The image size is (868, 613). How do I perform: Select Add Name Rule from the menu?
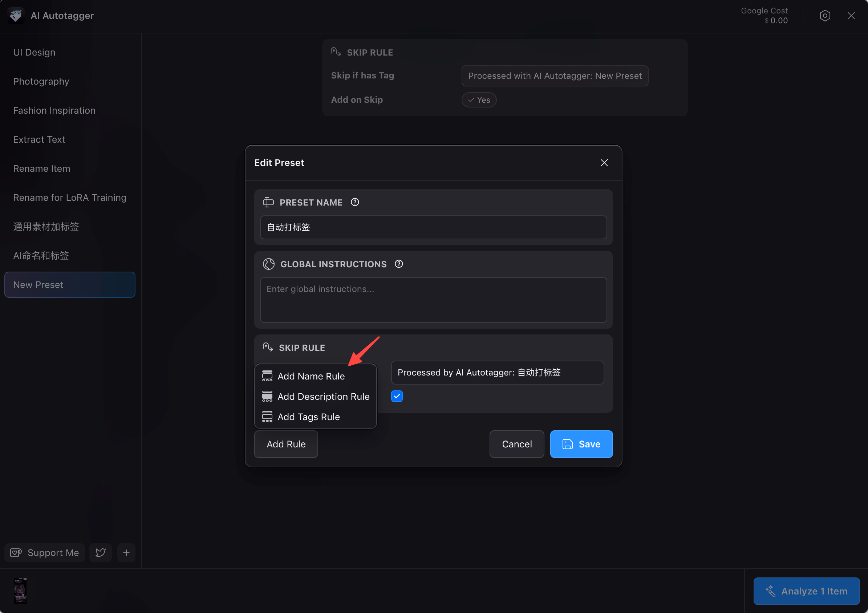point(311,376)
